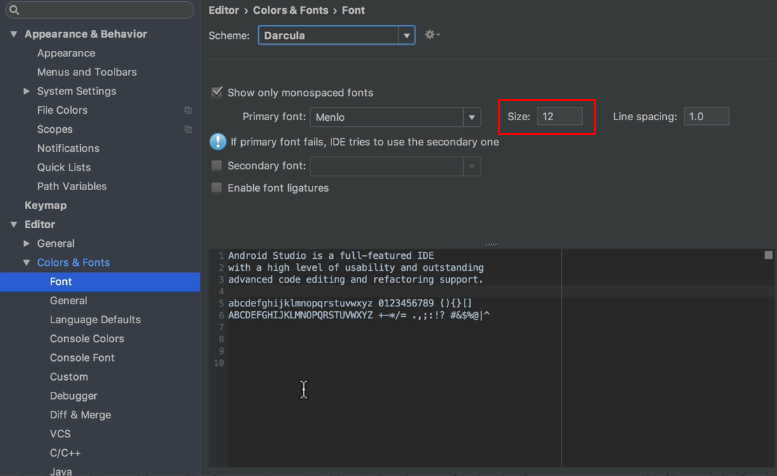Click the preview splitter drag handle
The image size is (777, 476).
click(x=491, y=245)
